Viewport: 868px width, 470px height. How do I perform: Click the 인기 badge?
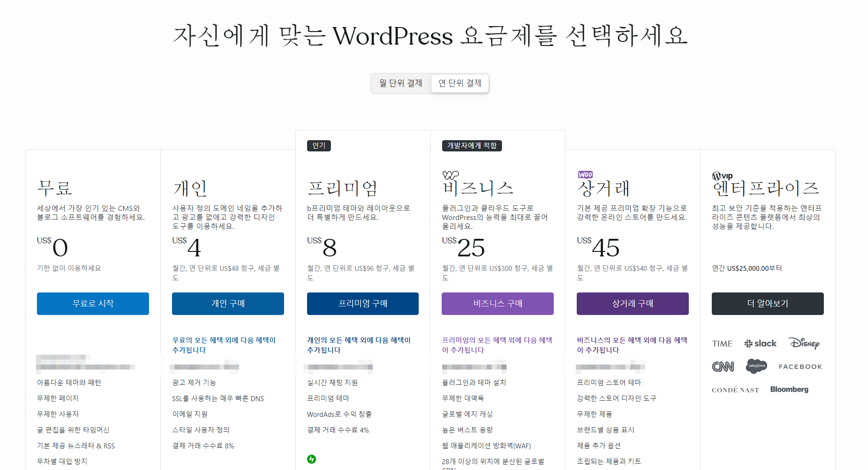pyautogui.click(x=319, y=146)
